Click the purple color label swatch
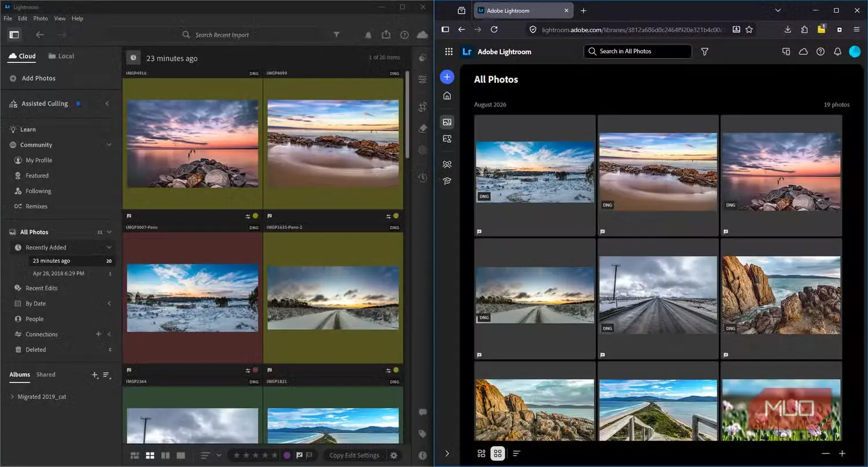 click(x=287, y=455)
